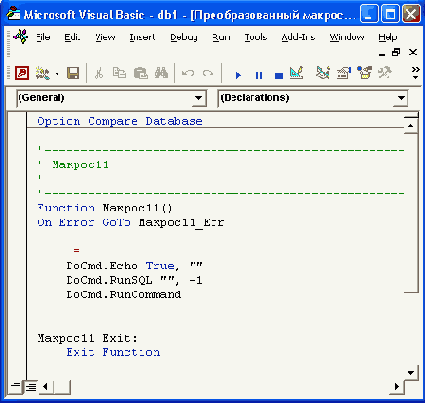Click the Find binoculars icon
Image resolution: width=425 pixels, height=403 pixels.
tap(161, 73)
